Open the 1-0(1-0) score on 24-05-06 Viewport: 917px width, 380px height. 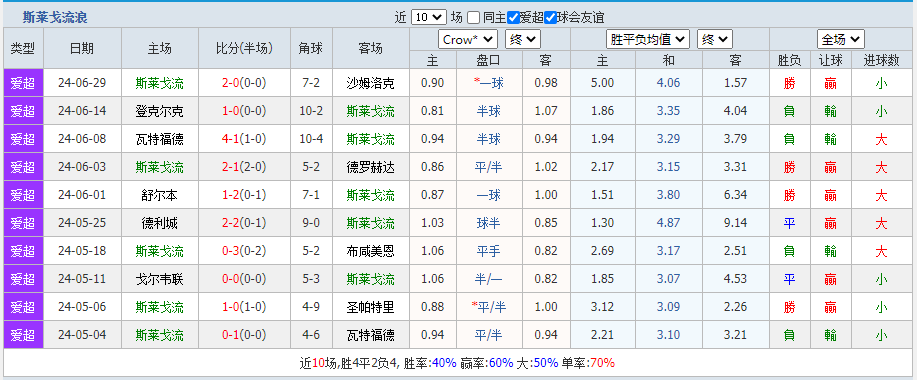244,308
